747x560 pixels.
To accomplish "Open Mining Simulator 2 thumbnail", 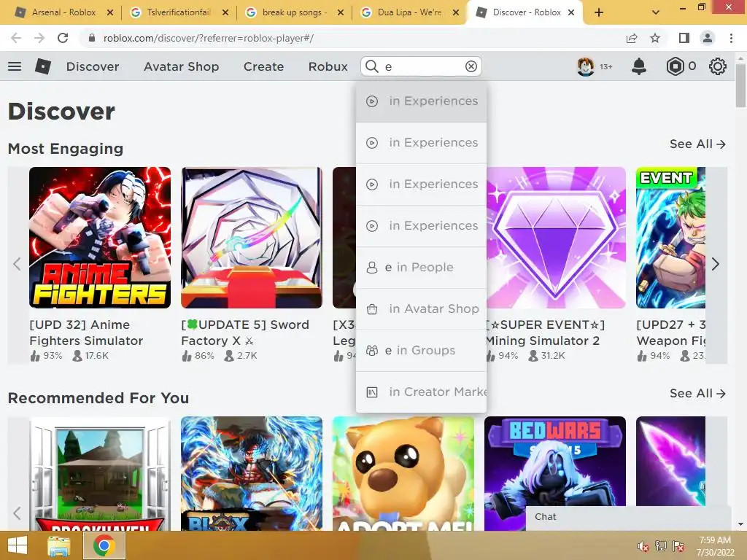I will point(556,237).
